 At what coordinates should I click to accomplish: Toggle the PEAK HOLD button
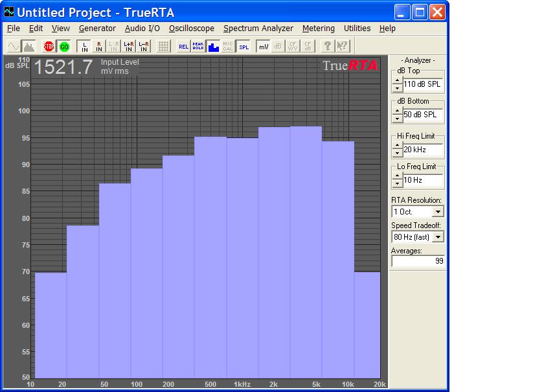click(198, 46)
